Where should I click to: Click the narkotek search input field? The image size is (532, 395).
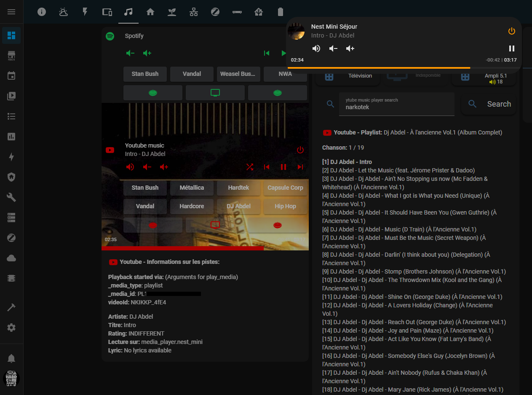coord(396,107)
